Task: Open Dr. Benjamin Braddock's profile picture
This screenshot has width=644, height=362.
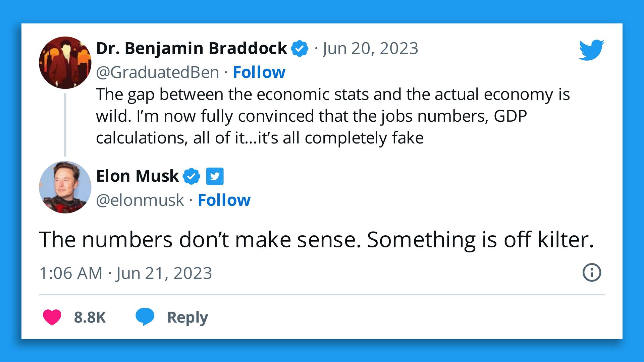Action: [x=65, y=63]
